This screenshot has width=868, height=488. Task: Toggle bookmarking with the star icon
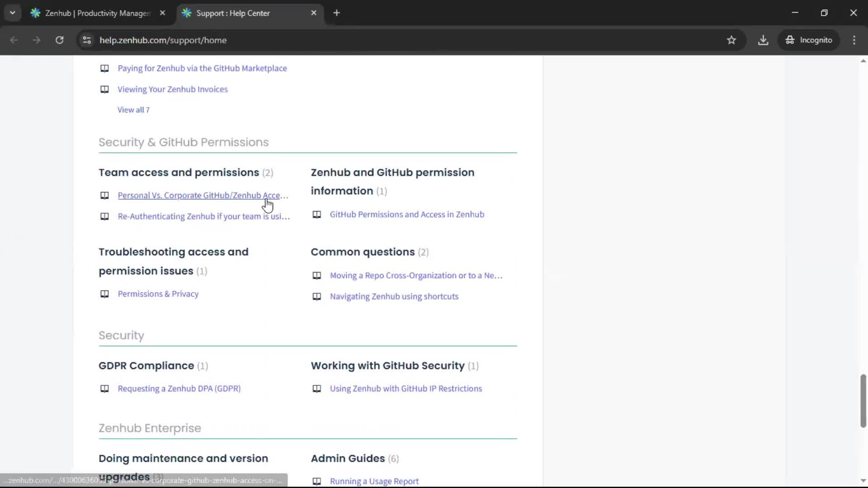731,40
